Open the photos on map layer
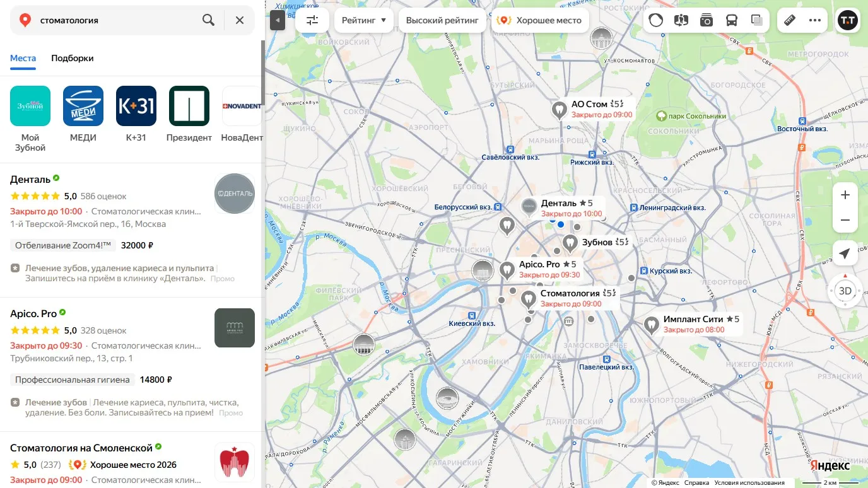 click(707, 20)
